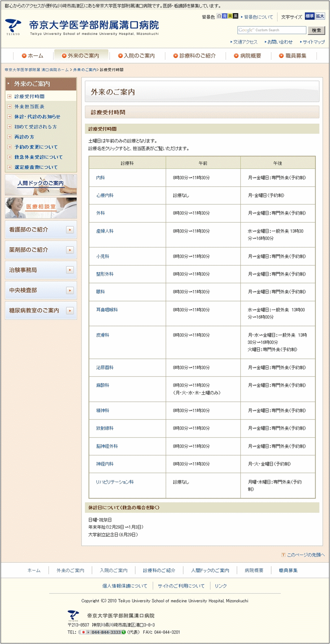Screen dimensions: 330x644
Task: Click the arrow icon on 治験事務局
Action: tap(70, 270)
